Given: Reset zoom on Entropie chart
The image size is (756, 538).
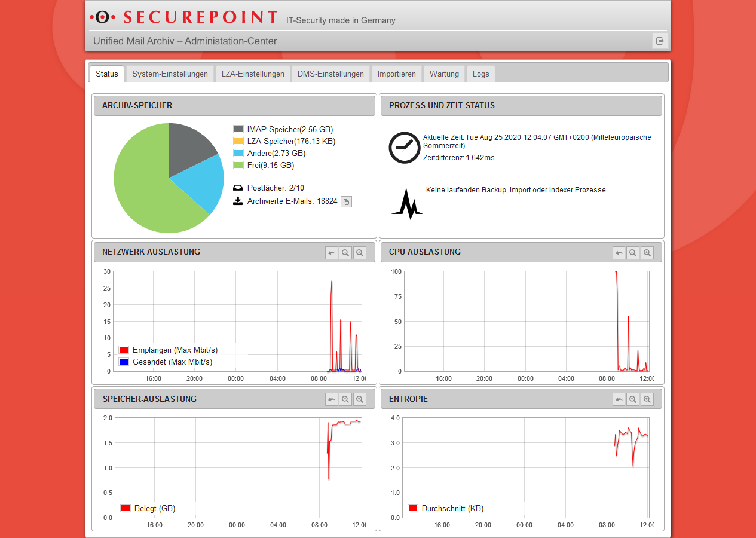Looking at the screenshot, I should click(619, 399).
